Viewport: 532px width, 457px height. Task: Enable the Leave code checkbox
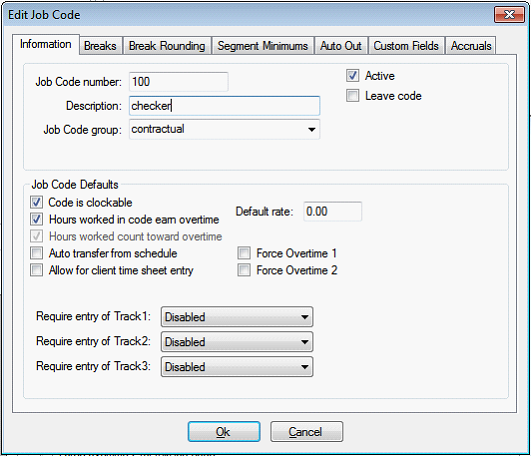352,96
